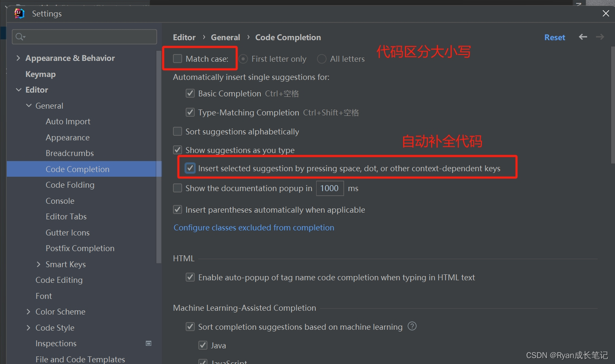Expand the Code Style node
This screenshot has height=364, width=615.
click(29, 328)
